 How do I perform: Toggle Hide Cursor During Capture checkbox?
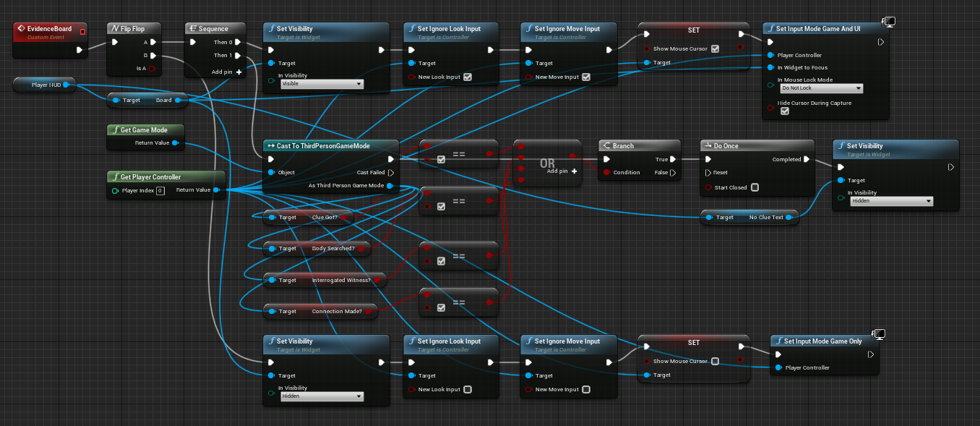tap(784, 111)
